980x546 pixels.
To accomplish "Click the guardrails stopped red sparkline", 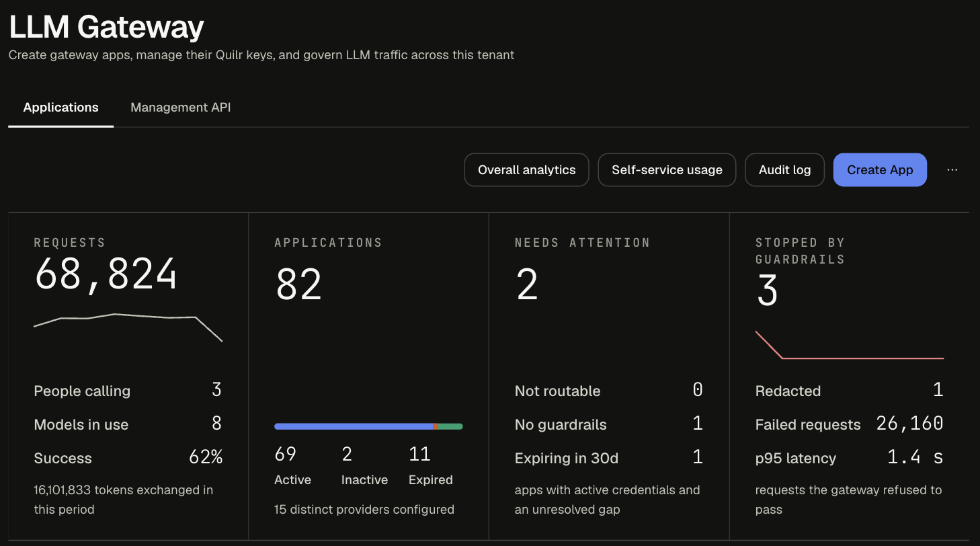I will [x=850, y=345].
